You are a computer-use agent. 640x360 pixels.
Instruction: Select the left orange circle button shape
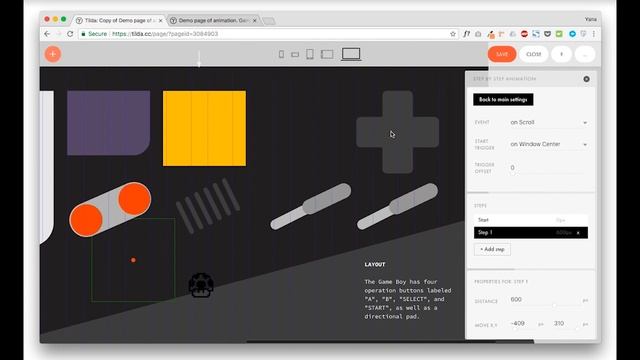86,220
